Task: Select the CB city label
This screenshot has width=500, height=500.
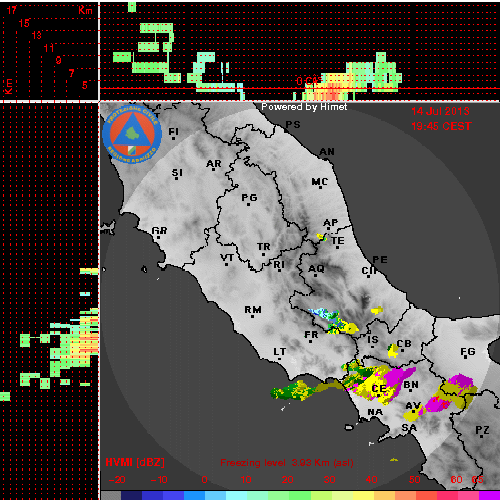Action: 404,344
